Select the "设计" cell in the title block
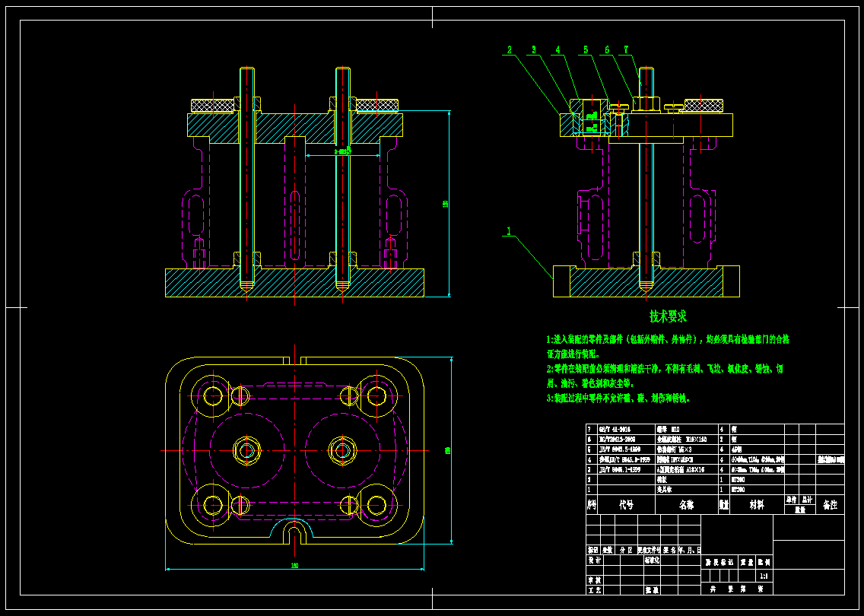The height and width of the screenshot is (616, 864). click(594, 560)
